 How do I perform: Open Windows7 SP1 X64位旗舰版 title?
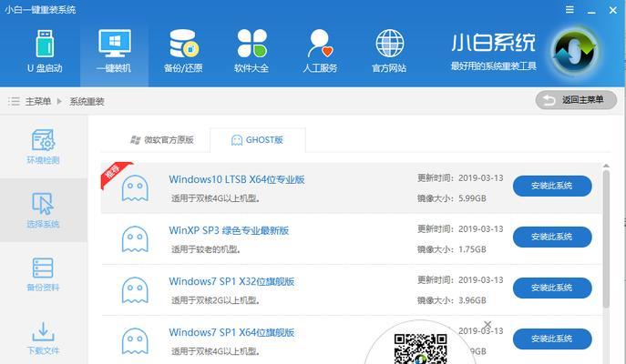[231, 332]
